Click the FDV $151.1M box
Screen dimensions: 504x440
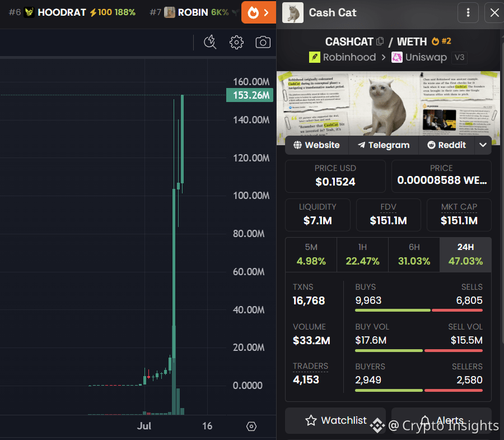tap(388, 215)
